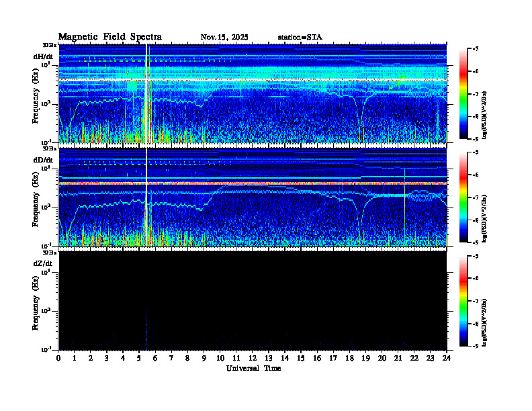Click the hour 16 tick on time axis
Screen dimensions: 532x411
click(x=317, y=359)
